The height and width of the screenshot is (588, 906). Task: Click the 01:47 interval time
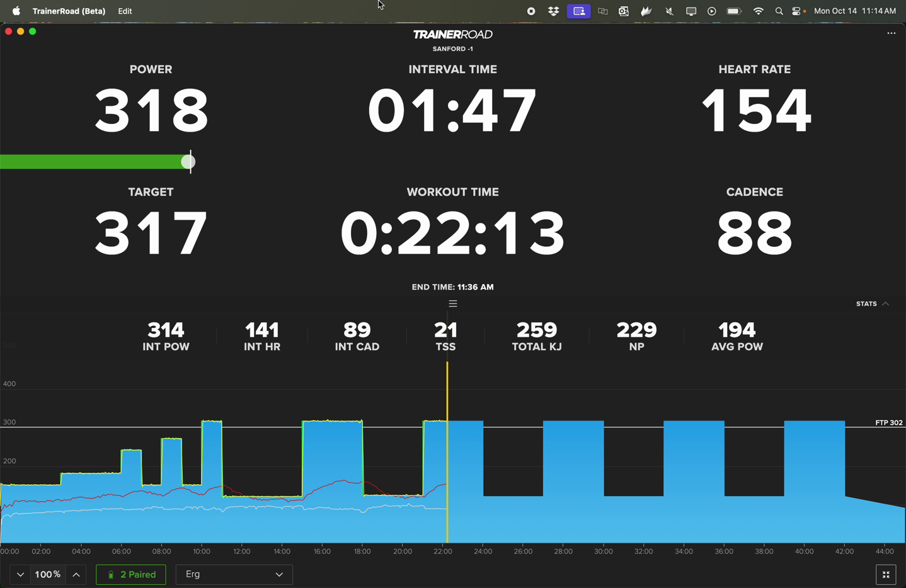(x=453, y=111)
